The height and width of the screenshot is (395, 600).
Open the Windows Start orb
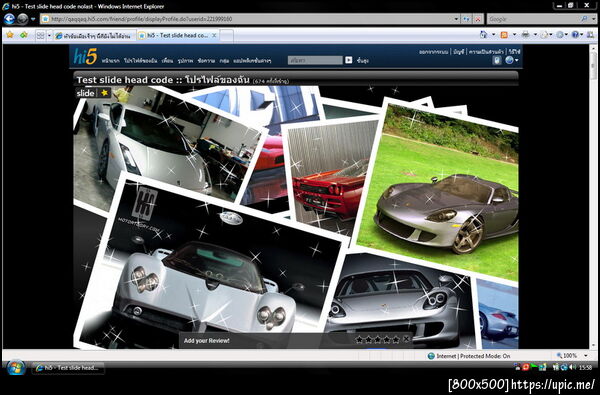pyautogui.click(x=16, y=368)
